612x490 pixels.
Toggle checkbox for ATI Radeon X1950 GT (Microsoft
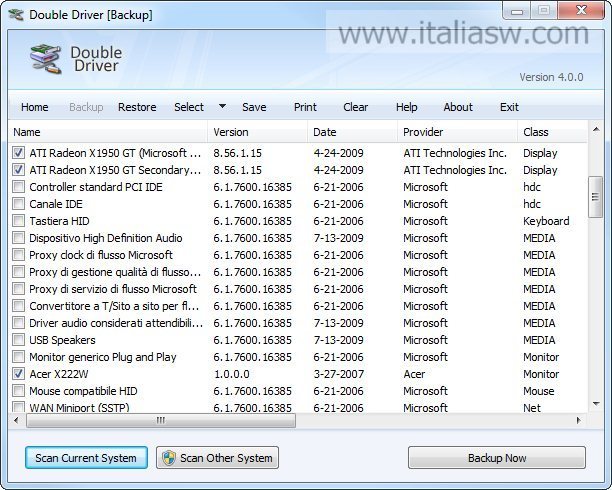18,153
